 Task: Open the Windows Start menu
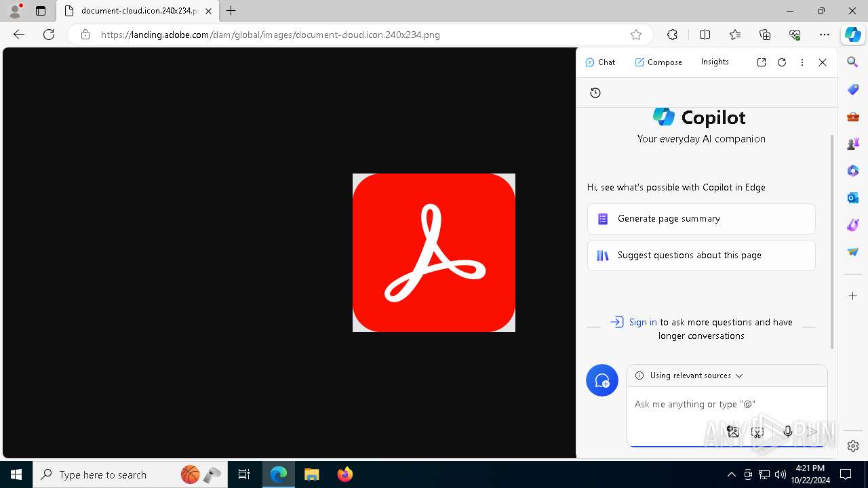click(x=16, y=474)
